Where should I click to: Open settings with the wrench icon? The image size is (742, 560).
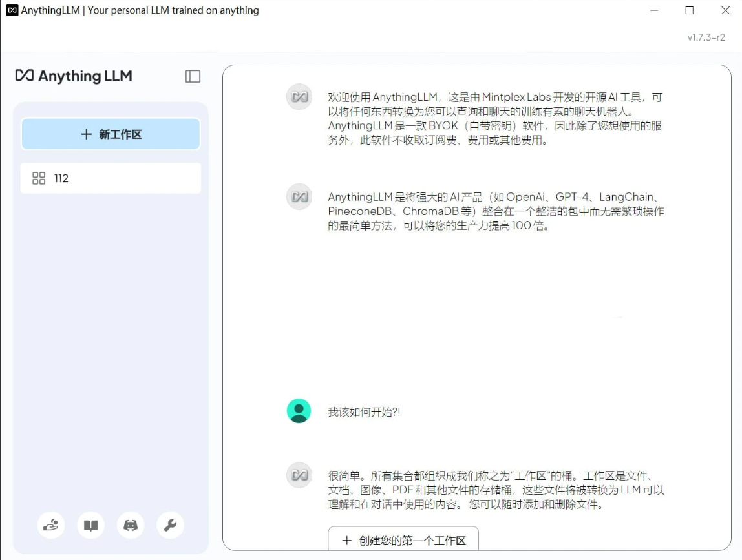click(170, 525)
